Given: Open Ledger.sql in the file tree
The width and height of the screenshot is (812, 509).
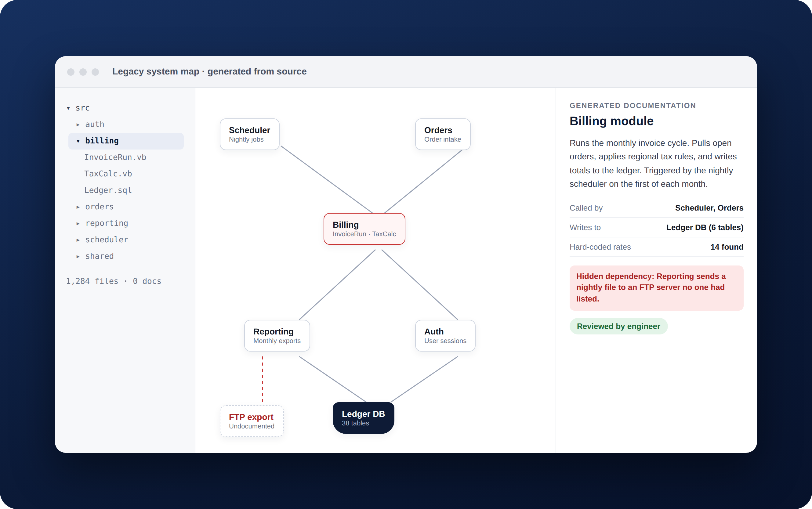Looking at the screenshot, I should 108,190.
